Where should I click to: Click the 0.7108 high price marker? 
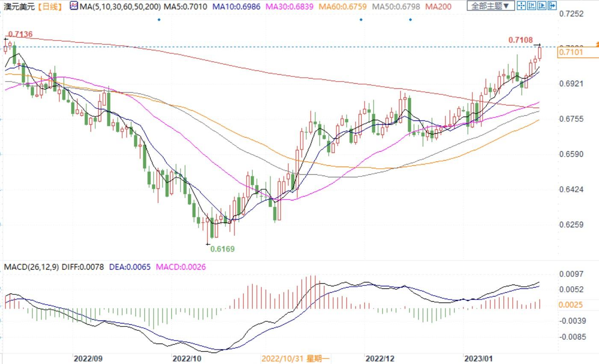520,40
